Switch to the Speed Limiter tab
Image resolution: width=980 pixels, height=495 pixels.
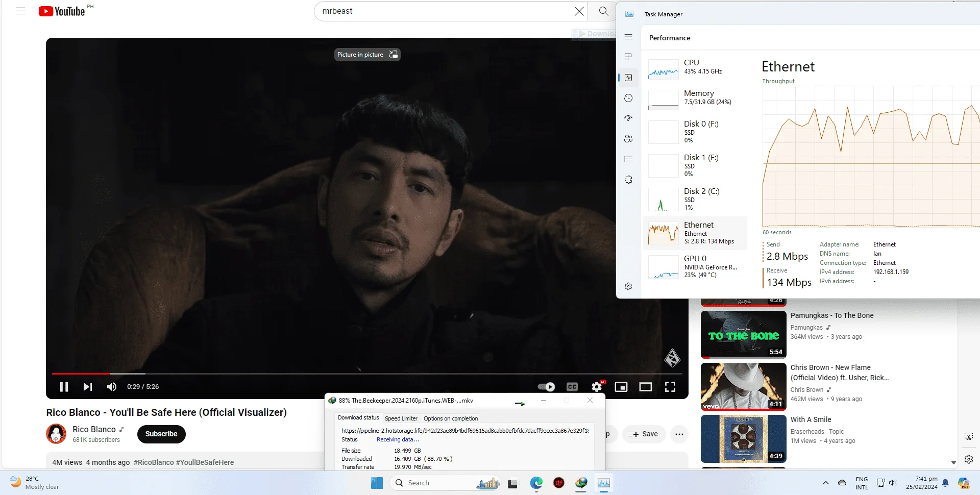click(x=401, y=418)
